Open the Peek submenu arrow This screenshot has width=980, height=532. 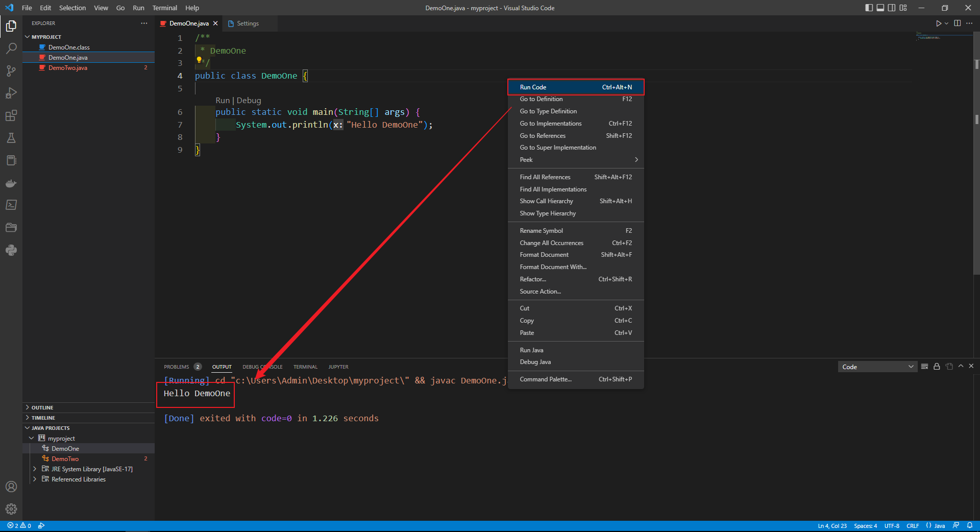click(x=636, y=160)
